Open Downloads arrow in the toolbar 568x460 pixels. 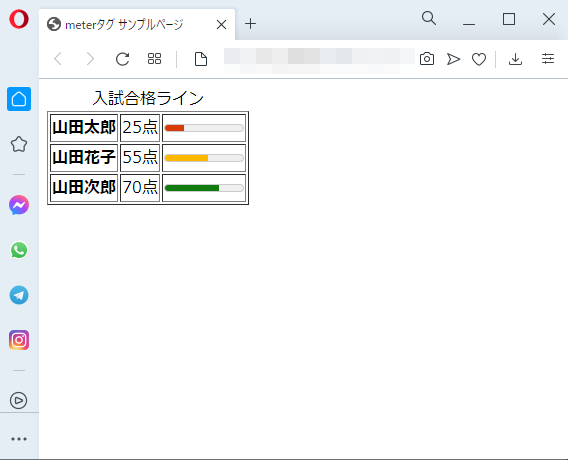(x=515, y=59)
